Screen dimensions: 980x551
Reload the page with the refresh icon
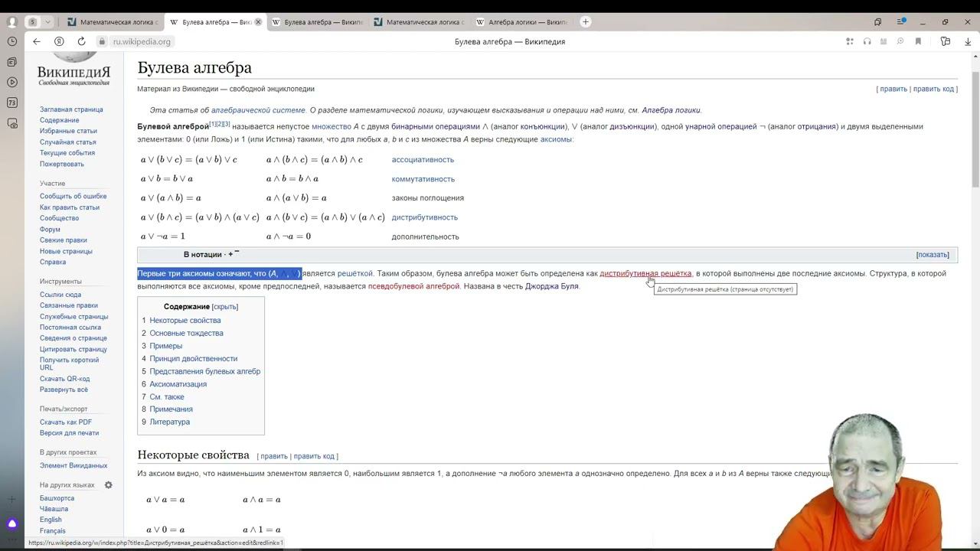pos(81,41)
